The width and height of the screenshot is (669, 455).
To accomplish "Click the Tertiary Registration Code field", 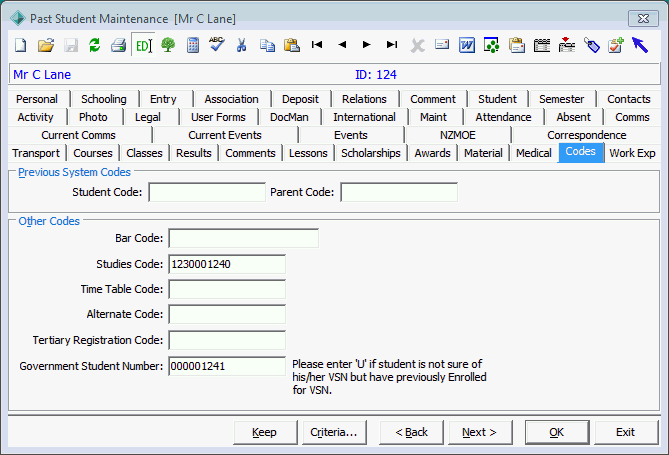I will [227, 340].
